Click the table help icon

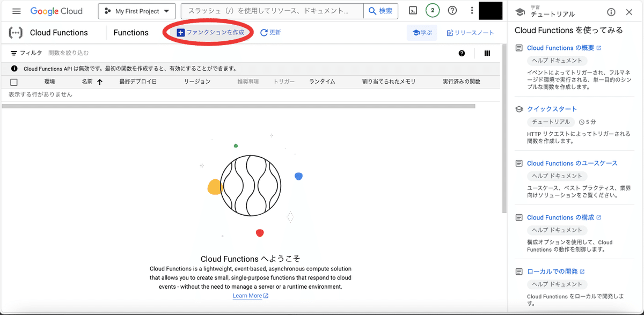[462, 53]
